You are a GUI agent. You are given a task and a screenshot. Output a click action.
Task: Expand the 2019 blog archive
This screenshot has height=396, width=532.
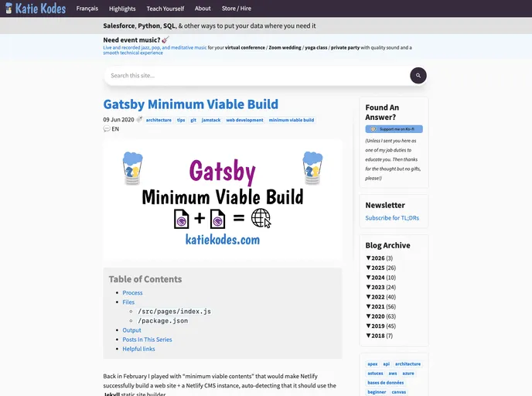(x=380, y=326)
